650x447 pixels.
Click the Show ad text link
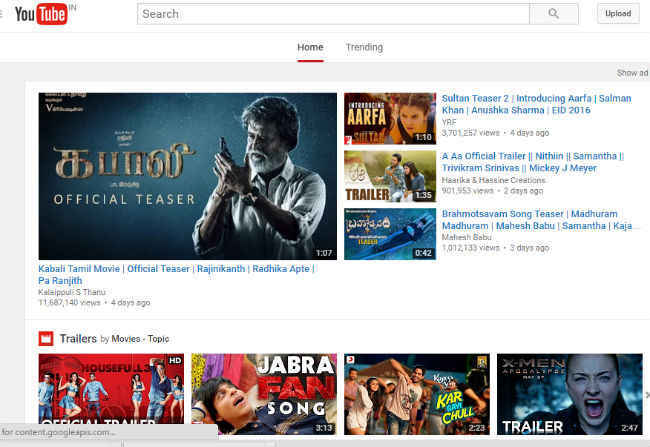click(632, 73)
